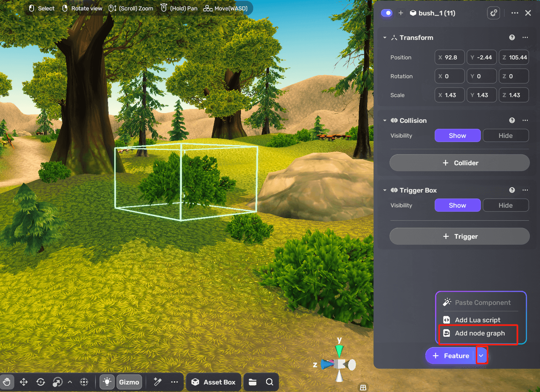Set Trigger Box visibility to Show

457,205
